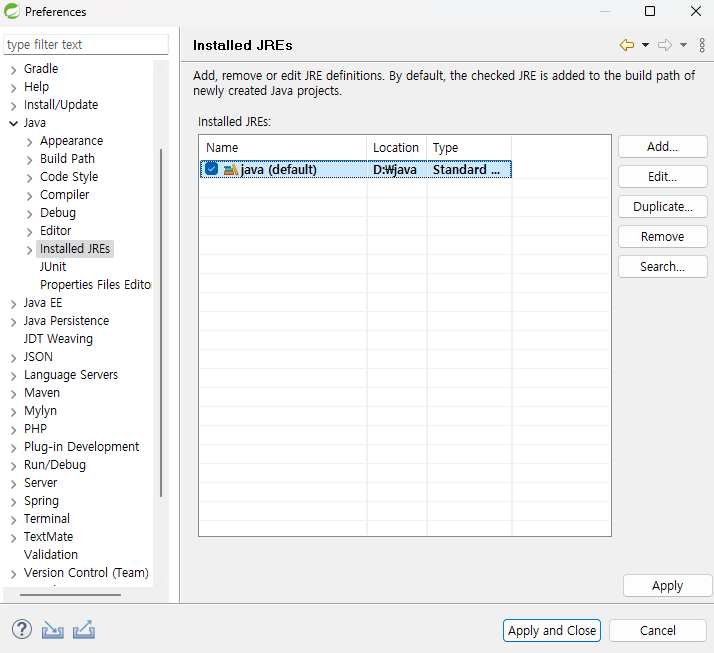Screen dimensions: 714x653
Task: Uncheck the java (default) JRE checkbox
Action: tap(211, 169)
